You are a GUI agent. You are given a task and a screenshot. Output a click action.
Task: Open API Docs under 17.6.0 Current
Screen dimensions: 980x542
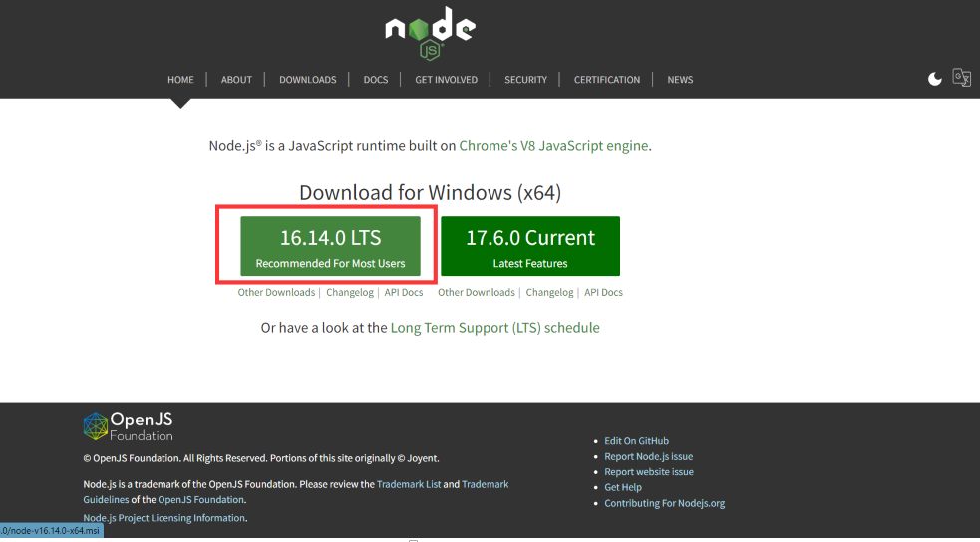click(603, 292)
